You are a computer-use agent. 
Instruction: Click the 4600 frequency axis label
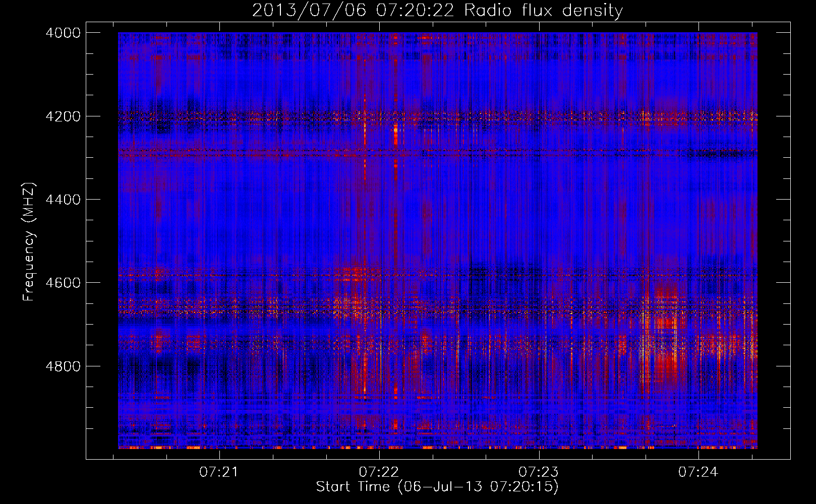coord(63,283)
